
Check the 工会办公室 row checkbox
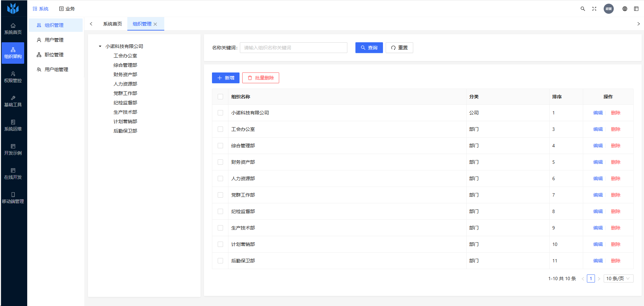pyautogui.click(x=220, y=129)
